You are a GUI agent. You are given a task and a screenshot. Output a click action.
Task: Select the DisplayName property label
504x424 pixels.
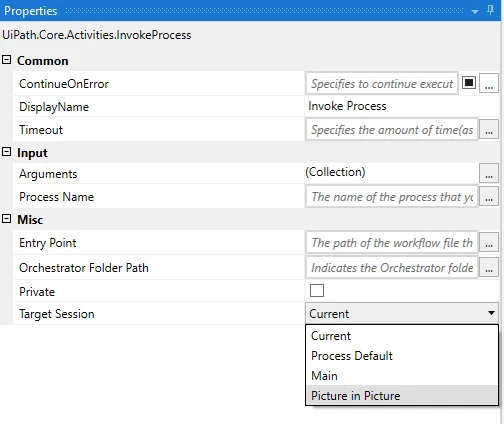54,107
